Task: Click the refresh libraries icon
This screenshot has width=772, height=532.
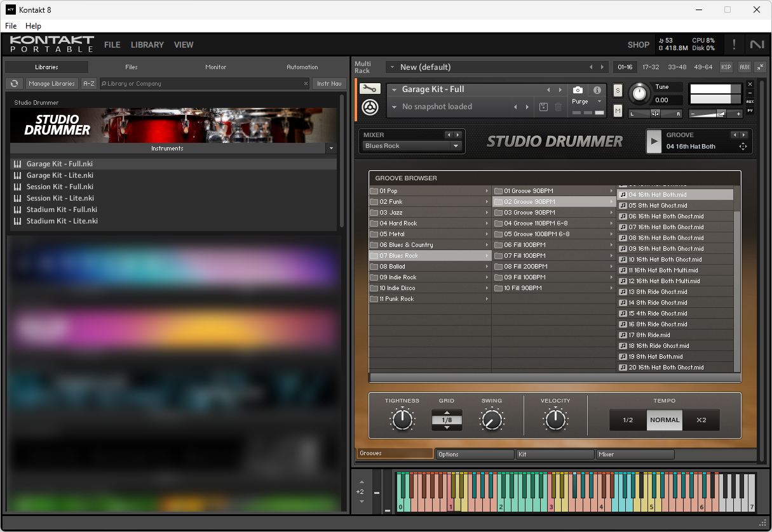Action: (x=15, y=83)
